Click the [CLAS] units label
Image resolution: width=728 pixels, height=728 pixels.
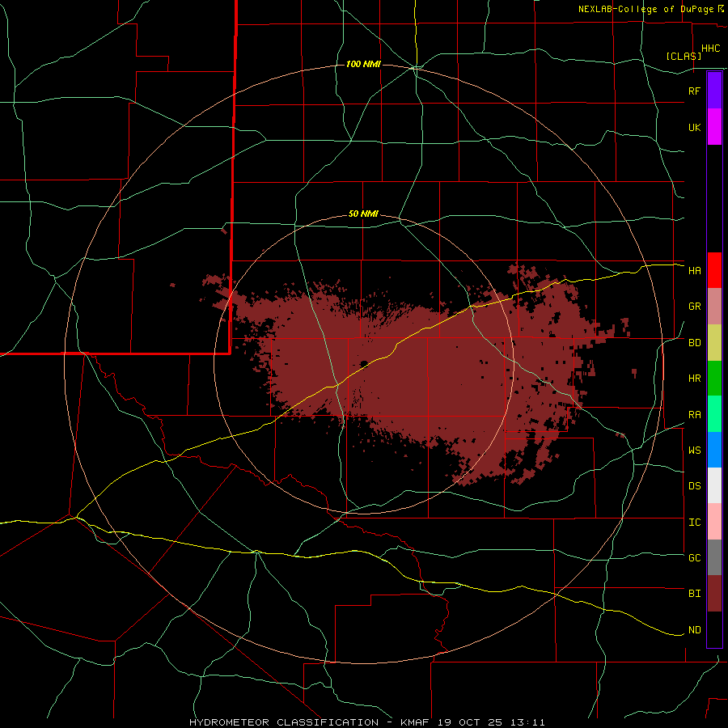click(x=684, y=56)
